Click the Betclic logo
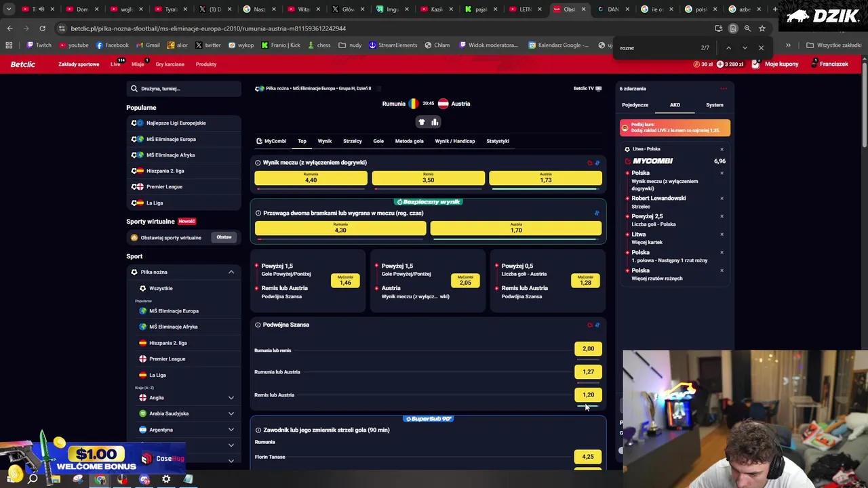 click(23, 64)
